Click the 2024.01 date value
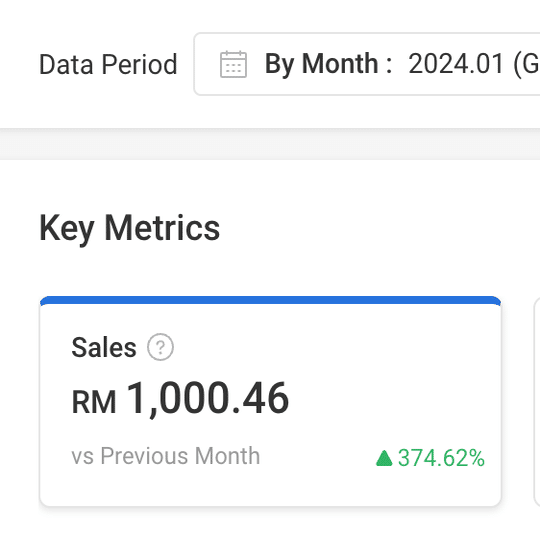Image resolution: width=540 pixels, height=540 pixels. coord(456,64)
